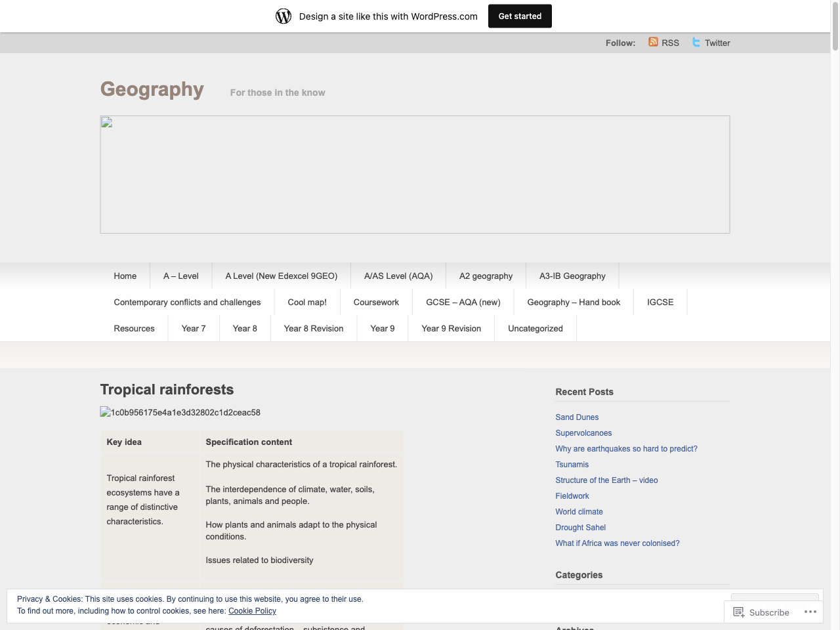Select the GCSE – AQA (new) menu item
This screenshot has height=630, width=840.
[463, 303]
